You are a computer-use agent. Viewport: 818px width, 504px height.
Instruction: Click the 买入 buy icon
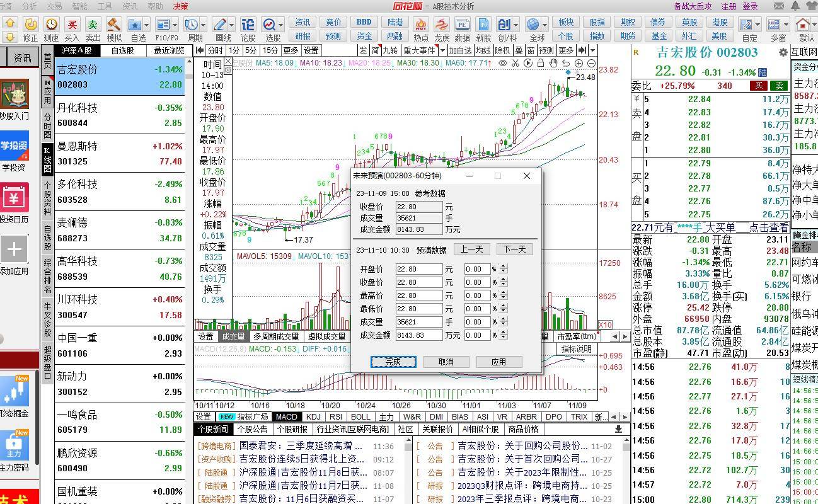[x=72, y=24]
